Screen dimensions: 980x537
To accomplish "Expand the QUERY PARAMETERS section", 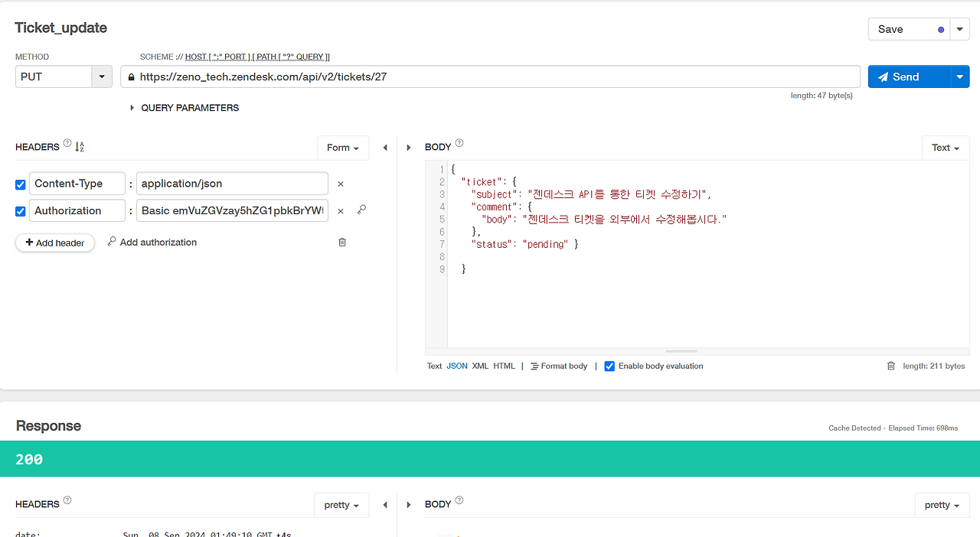I will (184, 108).
